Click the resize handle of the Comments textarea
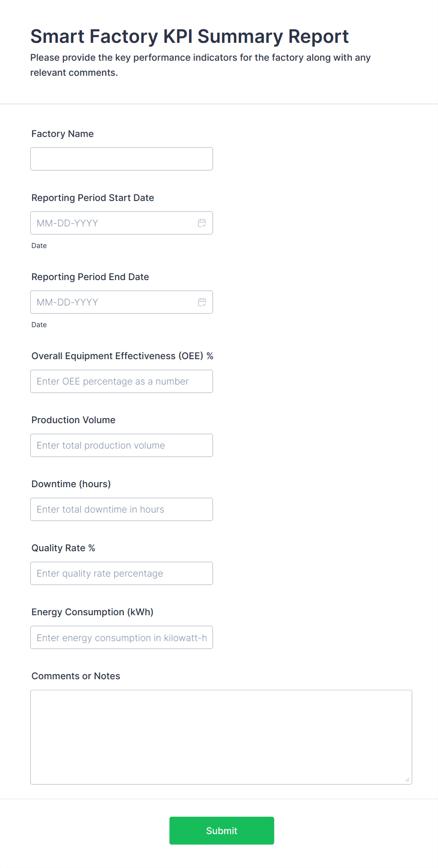 406,780
